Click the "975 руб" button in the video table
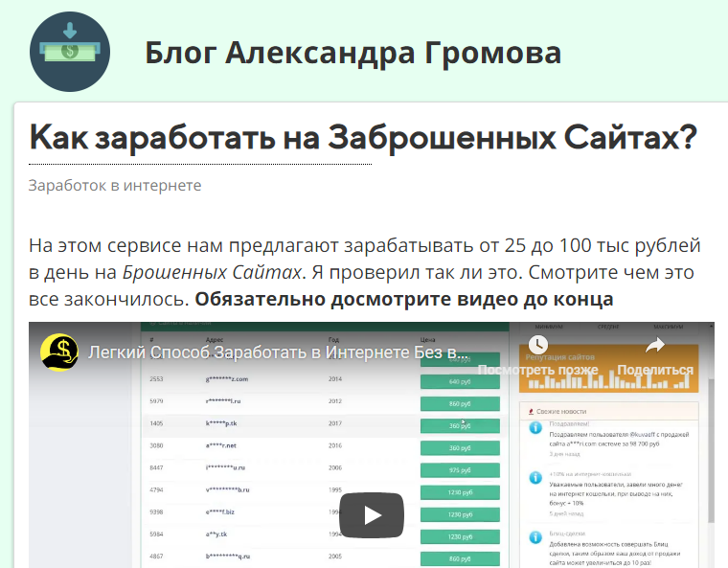The height and width of the screenshot is (568, 728). pos(460,470)
